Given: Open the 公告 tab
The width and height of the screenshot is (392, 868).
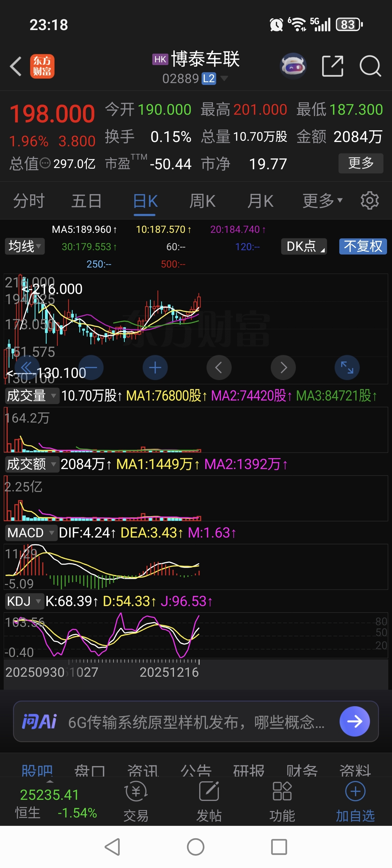Looking at the screenshot, I should point(196,770).
